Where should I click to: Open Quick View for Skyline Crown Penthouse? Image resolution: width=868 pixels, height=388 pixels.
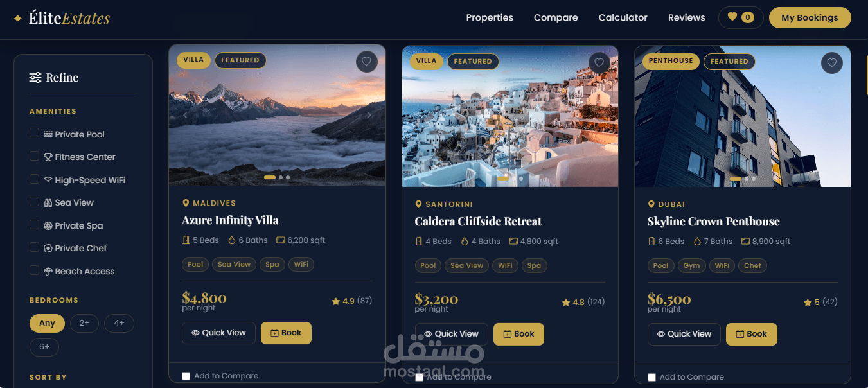pyautogui.click(x=684, y=334)
